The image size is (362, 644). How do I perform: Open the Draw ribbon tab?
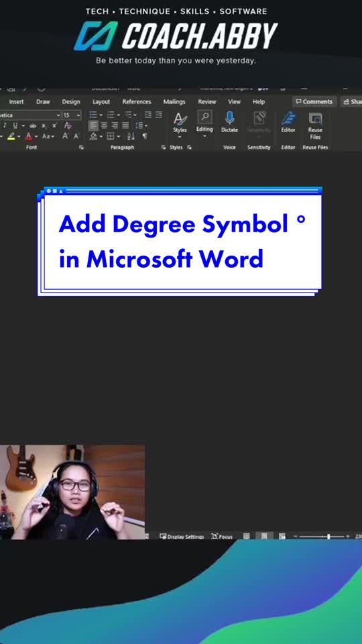tap(43, 102)
